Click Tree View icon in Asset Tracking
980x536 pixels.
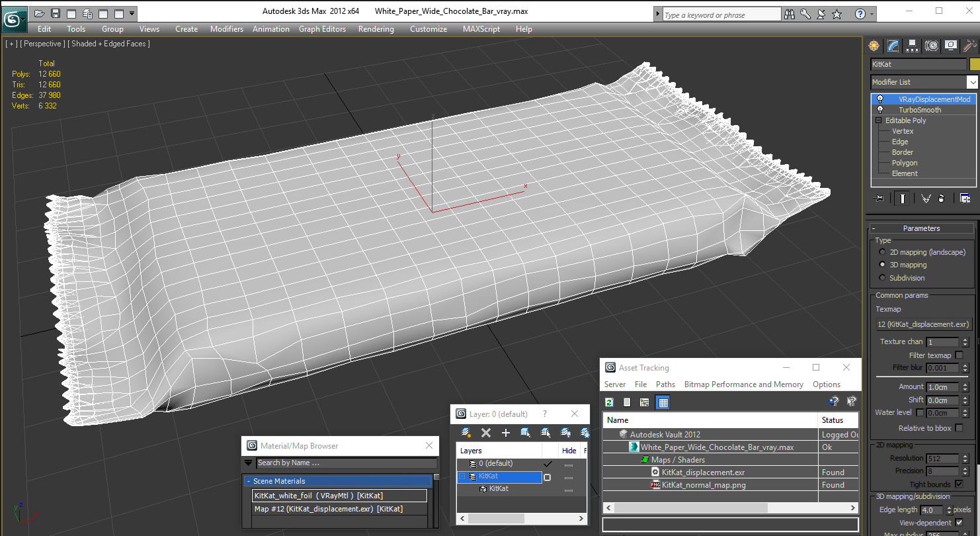pyautogui.click(x=644, y=402)
